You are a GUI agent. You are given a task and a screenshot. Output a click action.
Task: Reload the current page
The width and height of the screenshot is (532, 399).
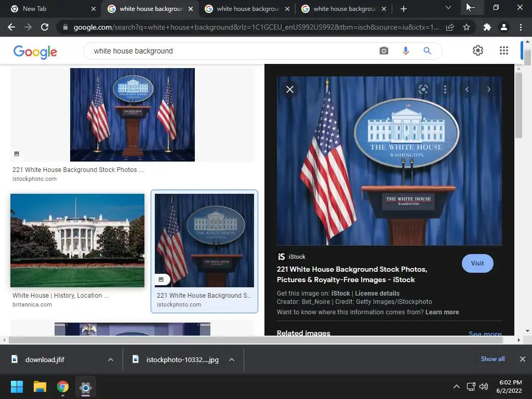coord(45,27)
